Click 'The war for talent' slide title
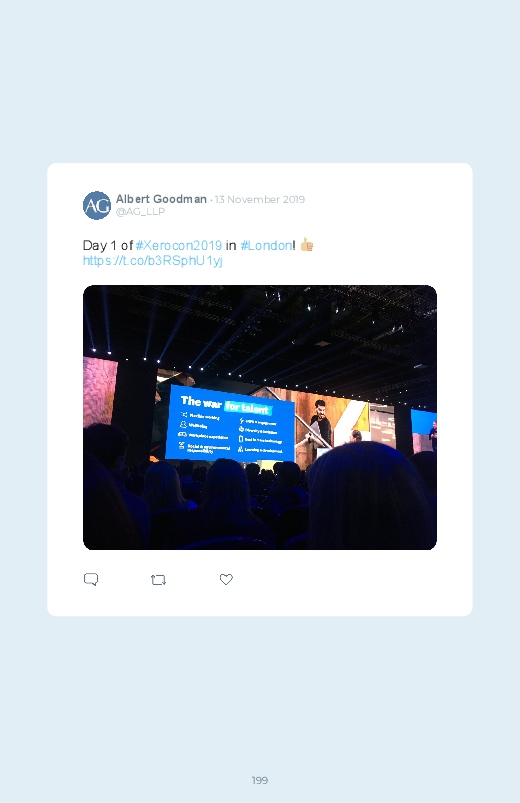Screen dimensions: 520x803 tap(225, 405)
